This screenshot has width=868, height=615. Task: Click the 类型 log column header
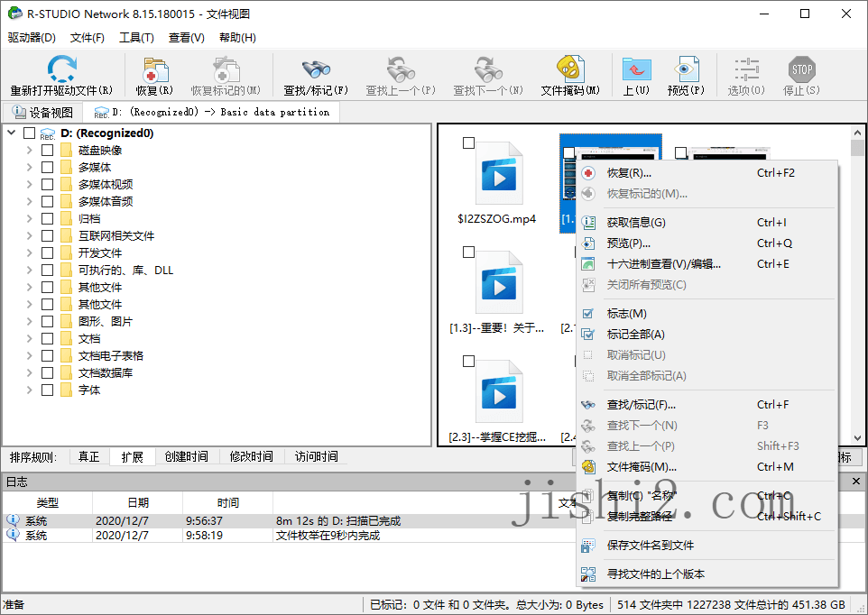(x=48, y=502)
